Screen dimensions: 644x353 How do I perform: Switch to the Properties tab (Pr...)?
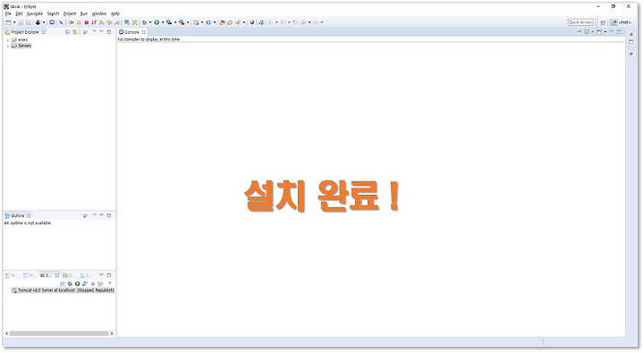30,275
